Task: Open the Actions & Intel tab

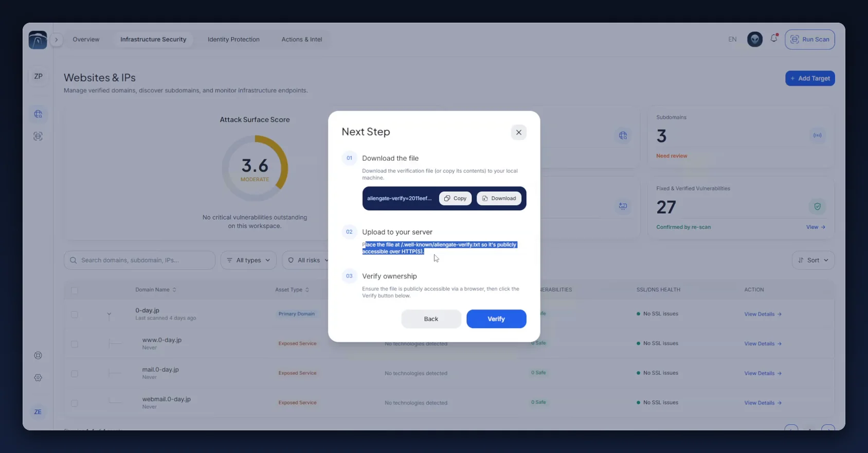Action: pyautogui.click(x=302, y=39)
